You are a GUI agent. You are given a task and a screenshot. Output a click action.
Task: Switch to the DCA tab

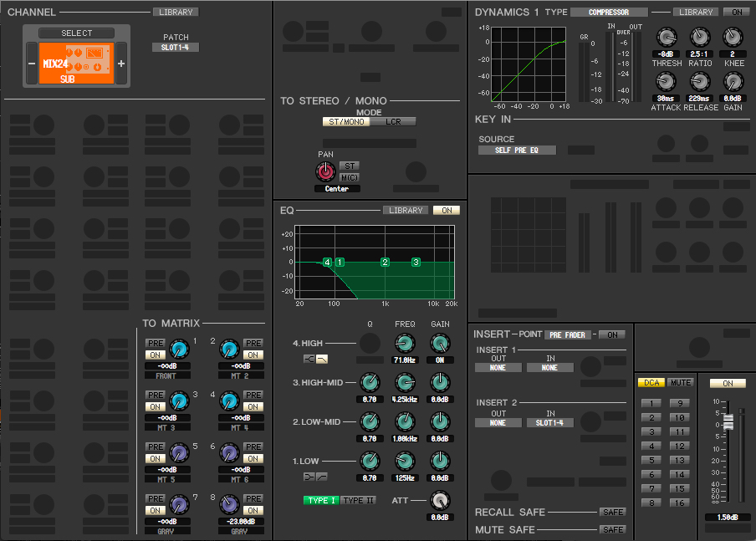[x=651, y=382]
